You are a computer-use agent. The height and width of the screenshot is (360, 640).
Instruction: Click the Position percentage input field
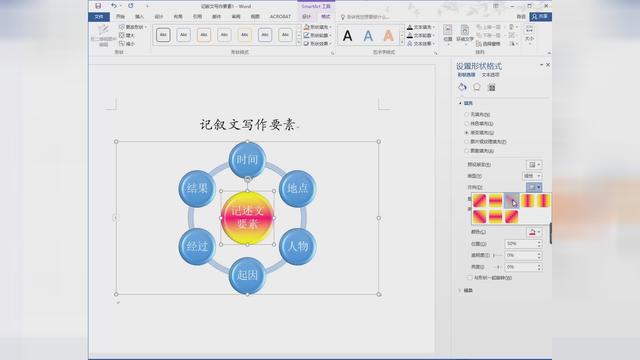coord(523,244)
